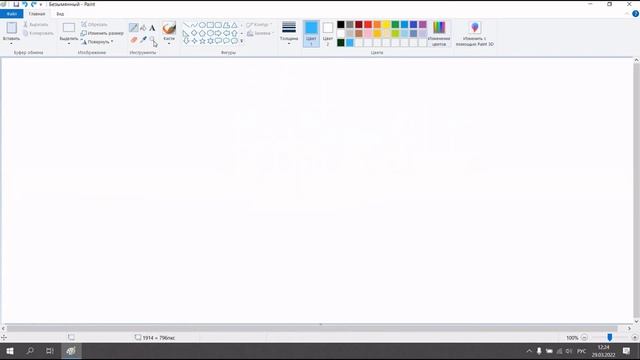This screenshot has width=640, height=360.
Task: Choose the Up arrow shape
Action: (x=234, y=33)
